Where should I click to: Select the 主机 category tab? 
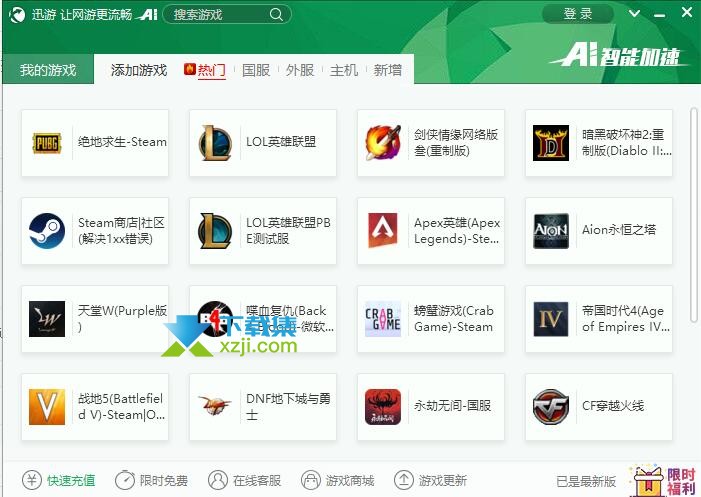tap(344, 70)
